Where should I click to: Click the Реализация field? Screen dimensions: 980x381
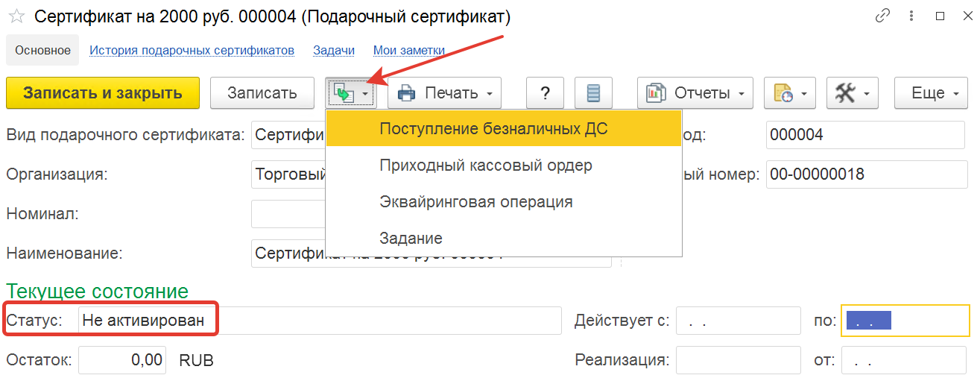coord(738,360)
